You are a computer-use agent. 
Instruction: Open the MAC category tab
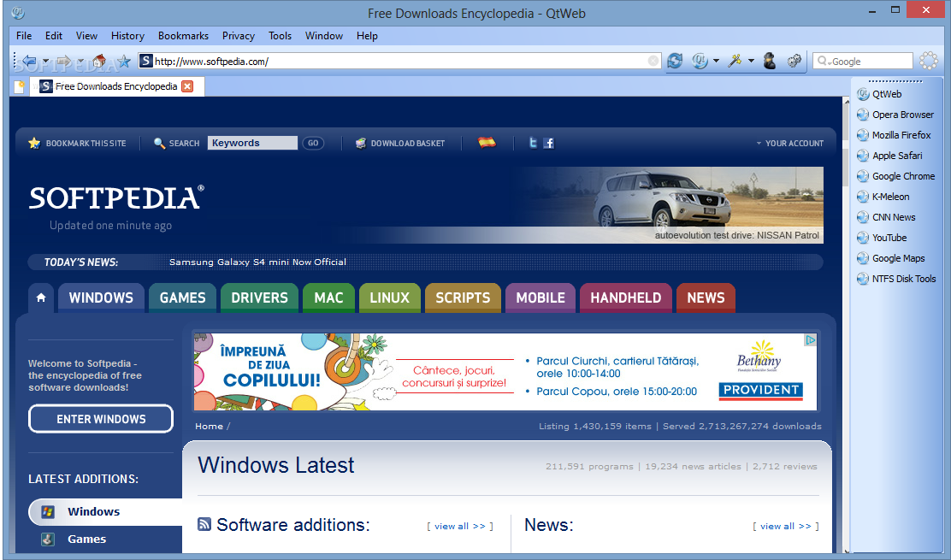[x=328, y=298]
